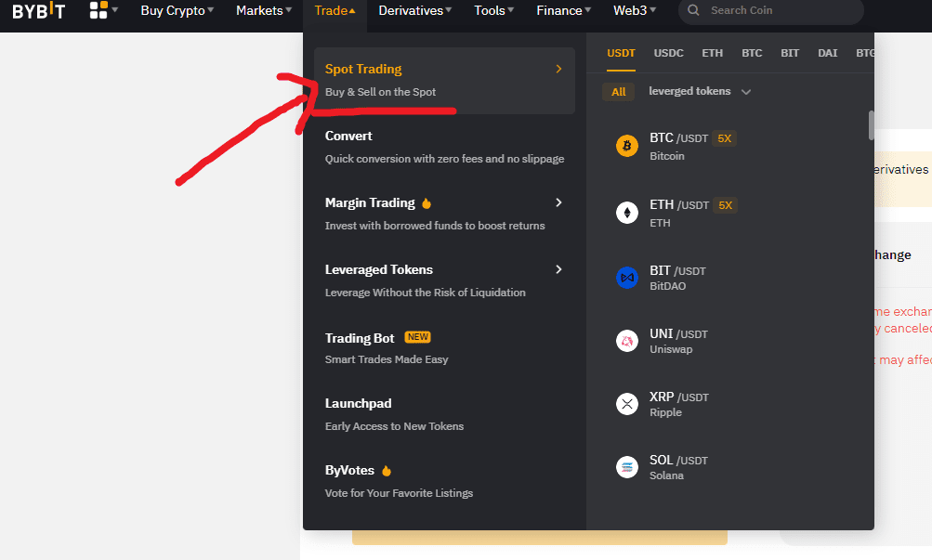Screen dimensions: 932x560
Task: Click the flame icon beside Margin Trading
Action: pos(427,203)
